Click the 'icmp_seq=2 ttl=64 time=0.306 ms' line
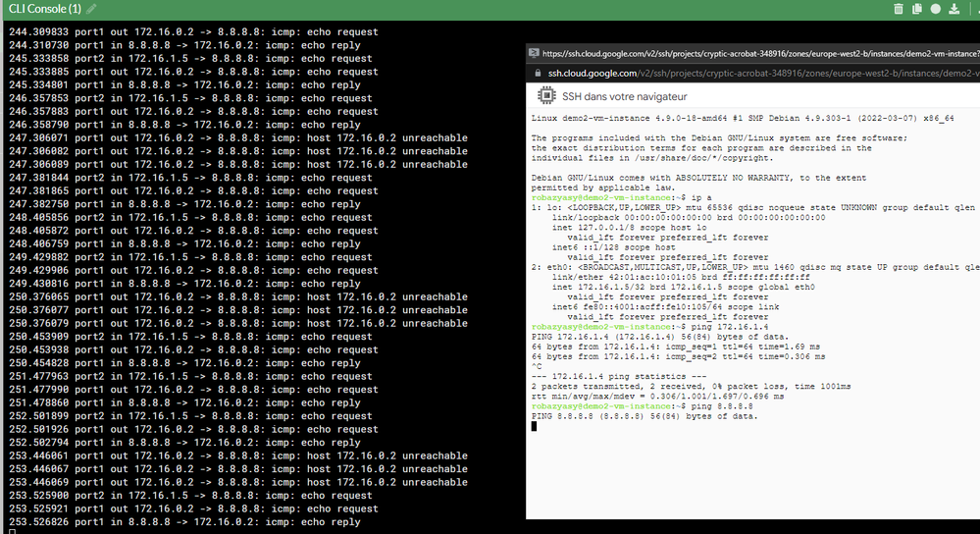Screen dimensions: 980x534 (678, 356)
